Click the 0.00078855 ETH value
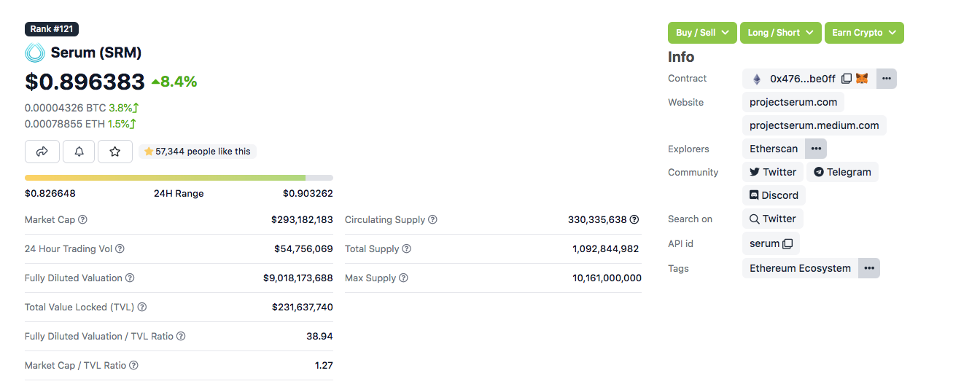 [x=65, y=124]
